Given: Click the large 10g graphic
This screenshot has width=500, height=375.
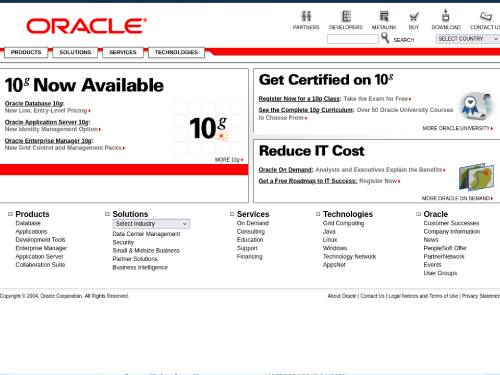Looking at the screenshot, I should [209, 128].
